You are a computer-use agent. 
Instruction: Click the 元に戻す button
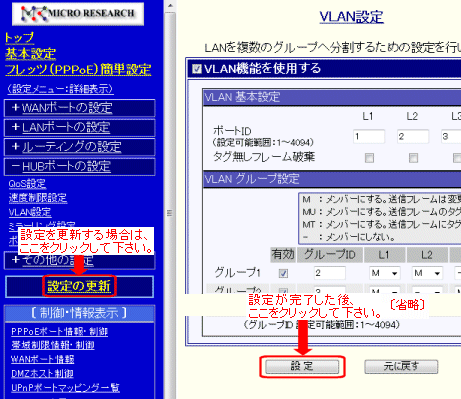pyautogui.click(x=401, y=366)
